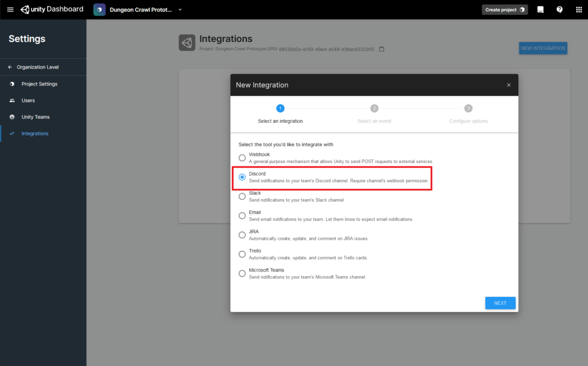This screenshot has height=366, width=588.
Task: Choose the Slack integration radio button
Action: [242, 196]
